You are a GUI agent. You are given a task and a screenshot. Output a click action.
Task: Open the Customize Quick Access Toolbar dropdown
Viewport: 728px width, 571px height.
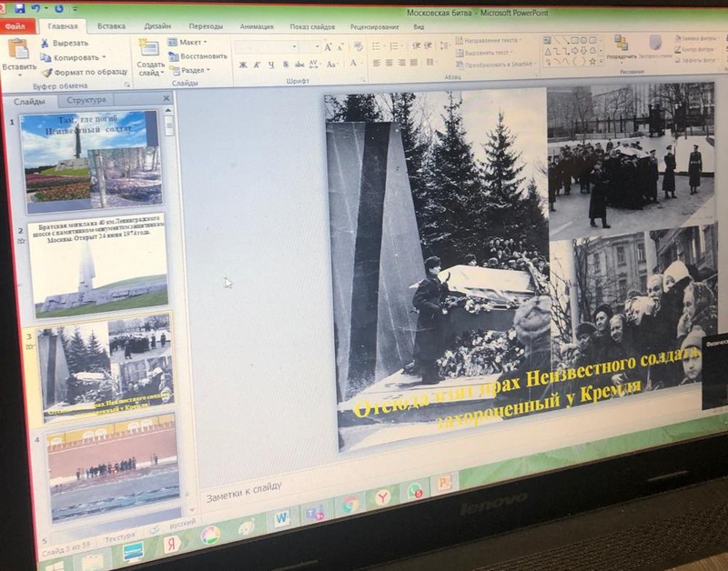pyautogui.click(x=76, y=9)
